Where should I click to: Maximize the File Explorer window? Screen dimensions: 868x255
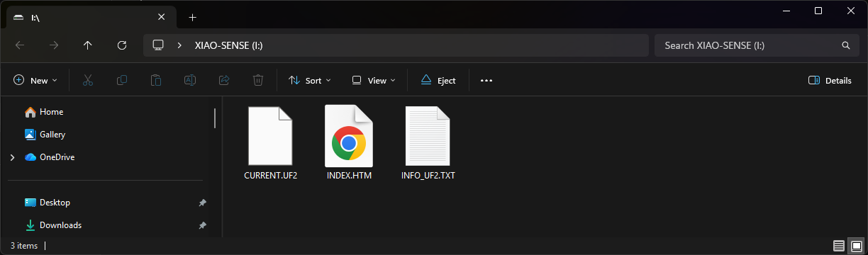[818, 11]
